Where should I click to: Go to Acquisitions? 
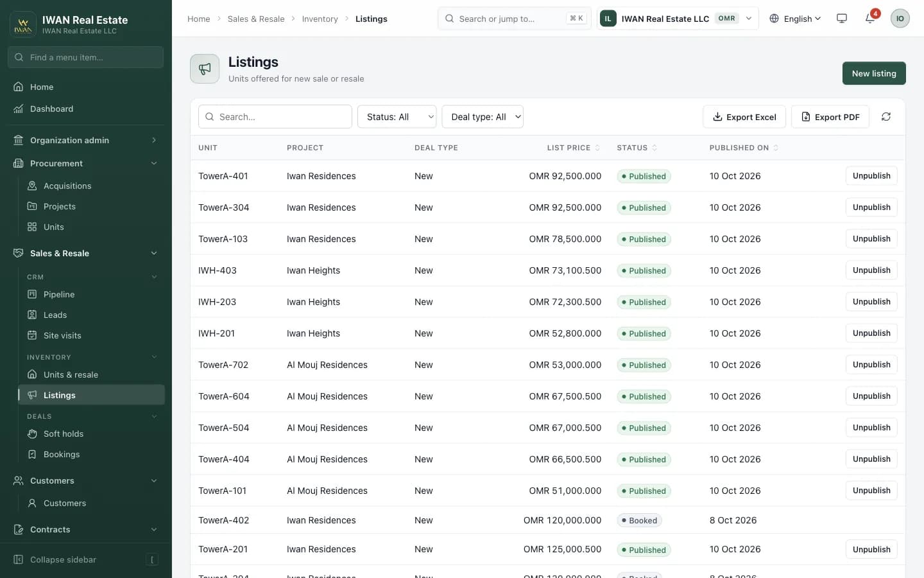92,186
